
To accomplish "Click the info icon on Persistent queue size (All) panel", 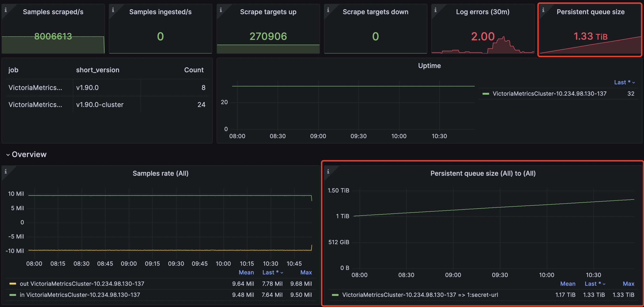I will [328, 172].
